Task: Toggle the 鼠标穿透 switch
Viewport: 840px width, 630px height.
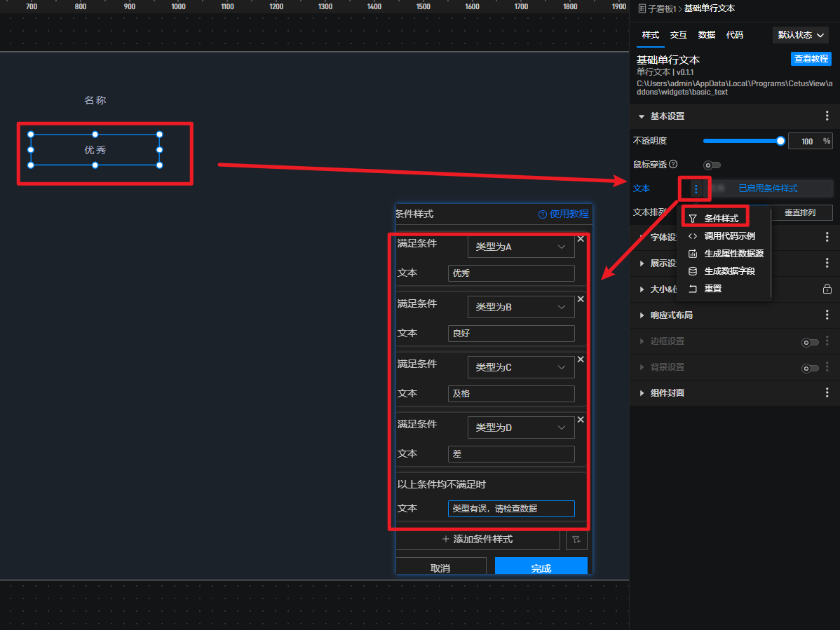Action: coord(712,165)
